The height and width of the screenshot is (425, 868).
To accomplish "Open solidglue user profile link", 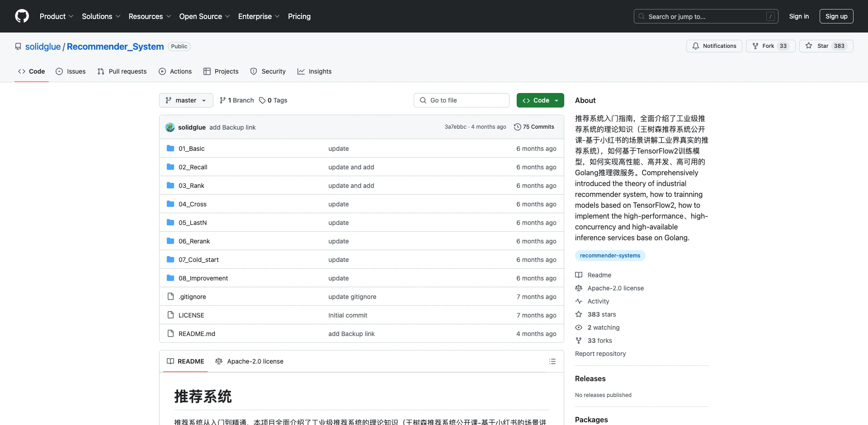I will pos(43,47).
